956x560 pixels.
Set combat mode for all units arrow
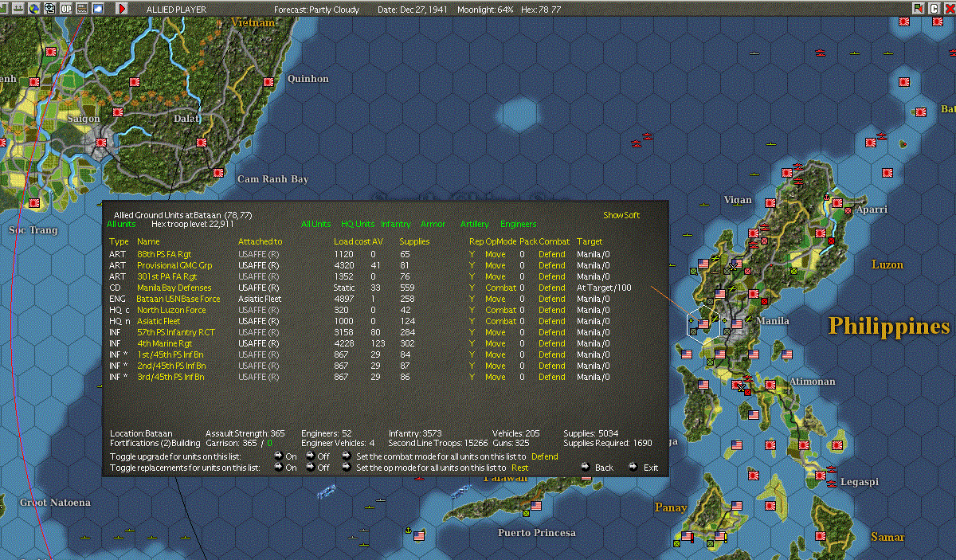click(347, 456)
